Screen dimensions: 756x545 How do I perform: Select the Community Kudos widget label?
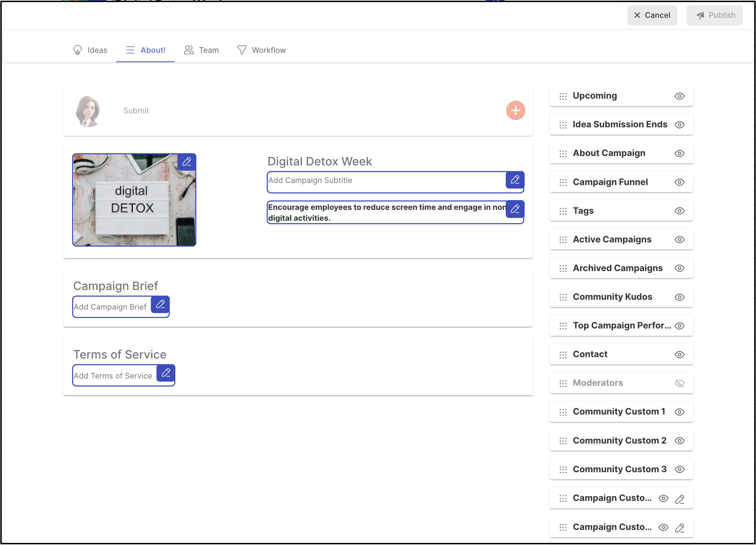(x=612, y=297)
